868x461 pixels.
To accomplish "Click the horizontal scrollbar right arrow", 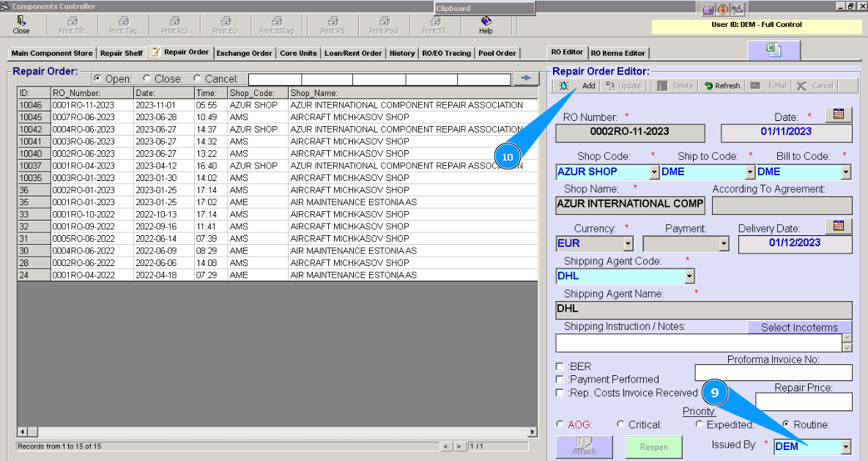I will pyautogui.click(x=533, y=432).
